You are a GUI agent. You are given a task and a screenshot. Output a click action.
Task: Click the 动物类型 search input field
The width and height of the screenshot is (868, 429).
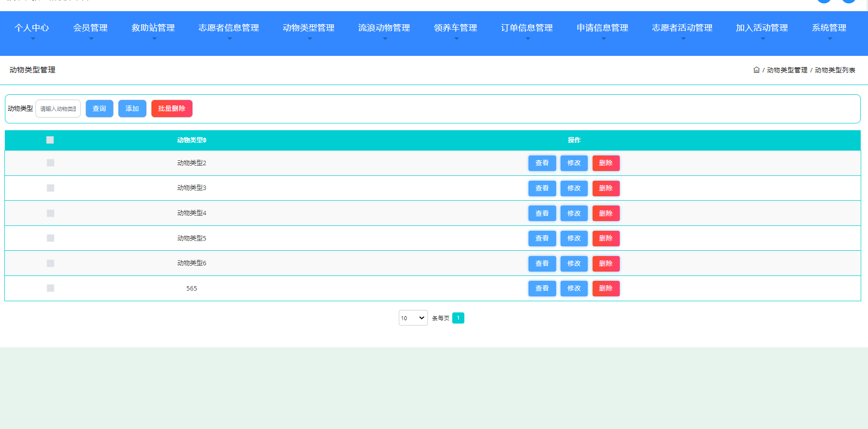click(x=58, y=109)
